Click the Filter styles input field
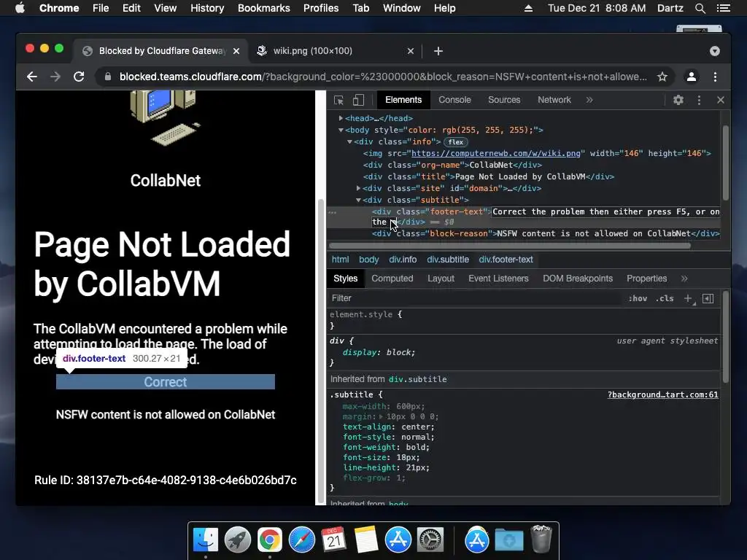Image resolution: width=747 pixels, height=560 pixels. 476,298
